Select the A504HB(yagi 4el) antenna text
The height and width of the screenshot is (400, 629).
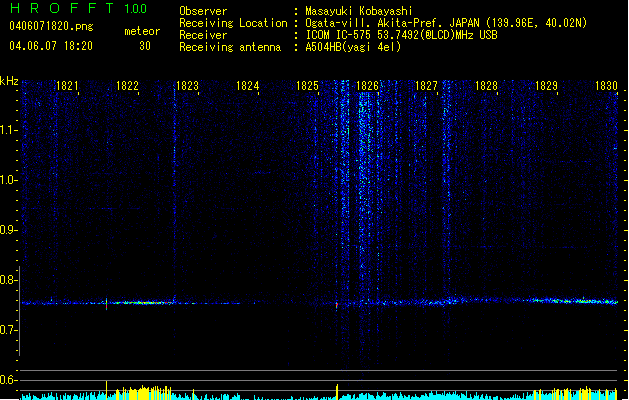click(x=353, y=47)
